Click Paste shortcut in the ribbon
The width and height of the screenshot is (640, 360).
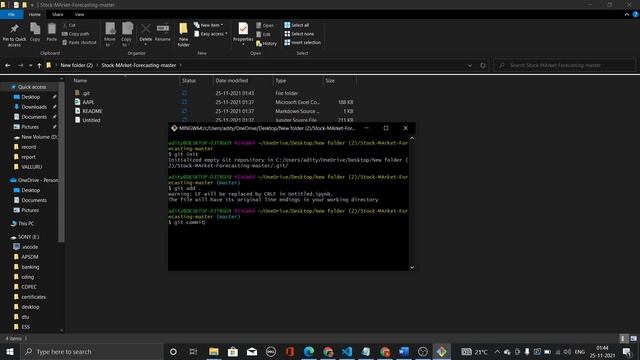tap(80, 42)
